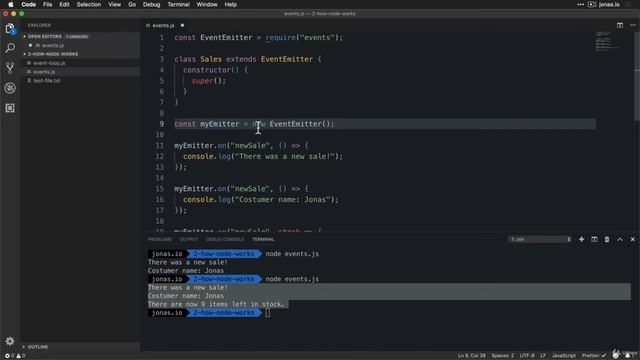This screenshot has width=640, height=360.
Task: Open UTF-8 encoding selector
Action: (x=527, y=356)
